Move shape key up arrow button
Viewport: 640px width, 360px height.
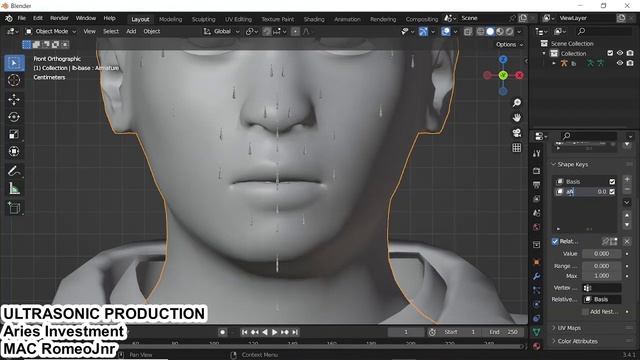click(627, 215)
